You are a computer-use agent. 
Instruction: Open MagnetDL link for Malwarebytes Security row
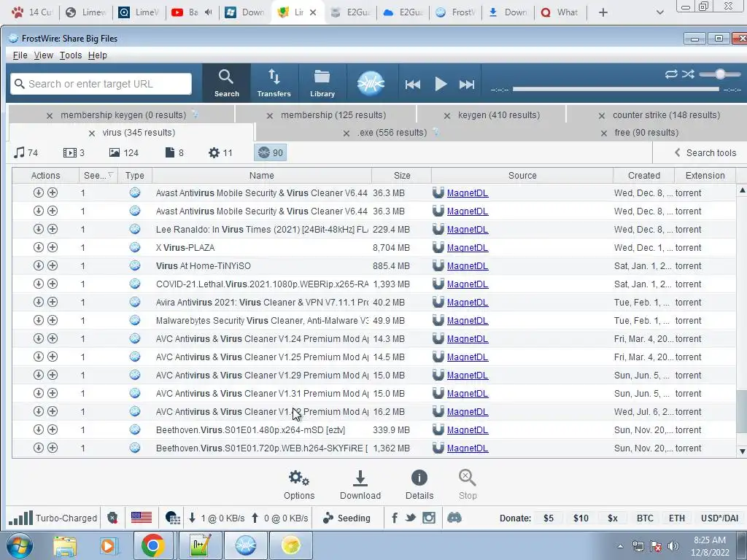[468, 321]
